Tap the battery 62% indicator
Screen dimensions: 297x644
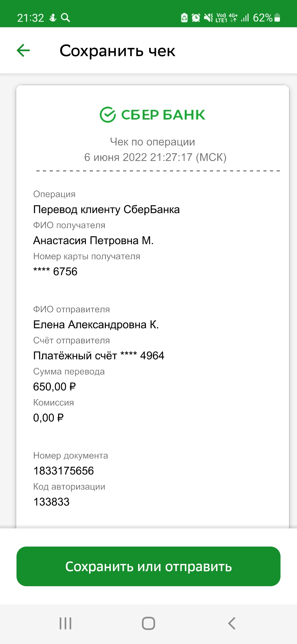pos(266,18)
